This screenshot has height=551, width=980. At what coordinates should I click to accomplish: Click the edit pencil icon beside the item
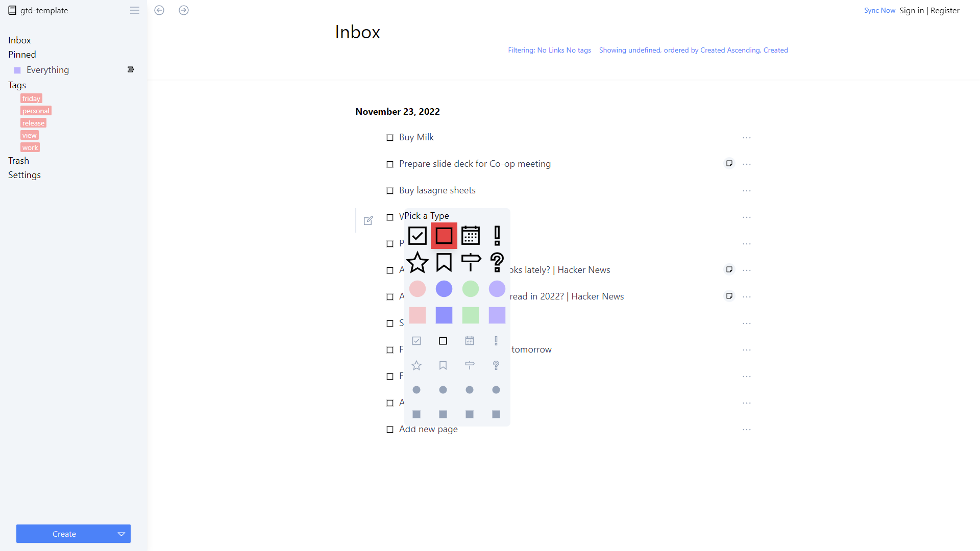(368, 220)
